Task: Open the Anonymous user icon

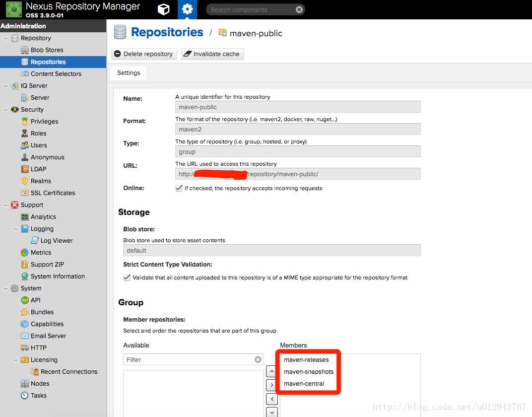Action: [x=24, y=157]
